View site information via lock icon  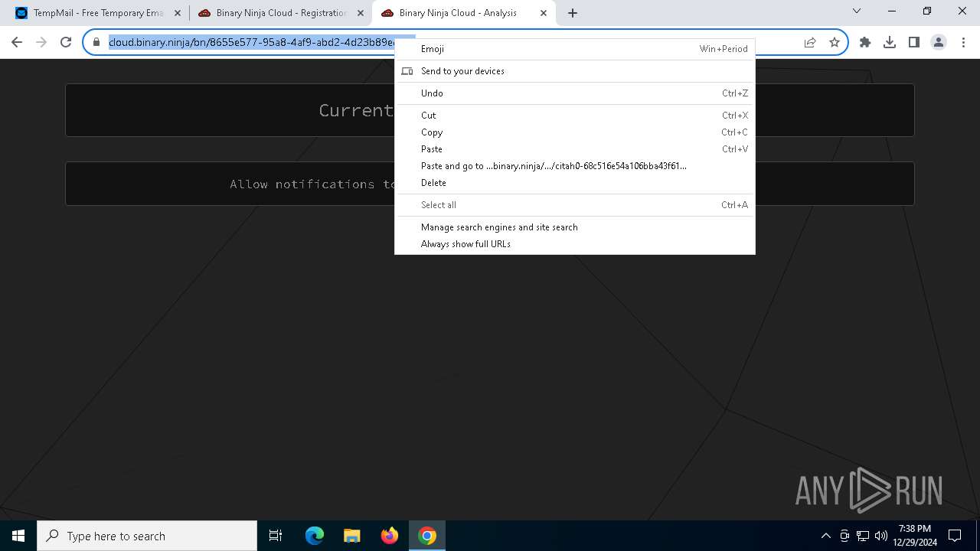[96, 43]
